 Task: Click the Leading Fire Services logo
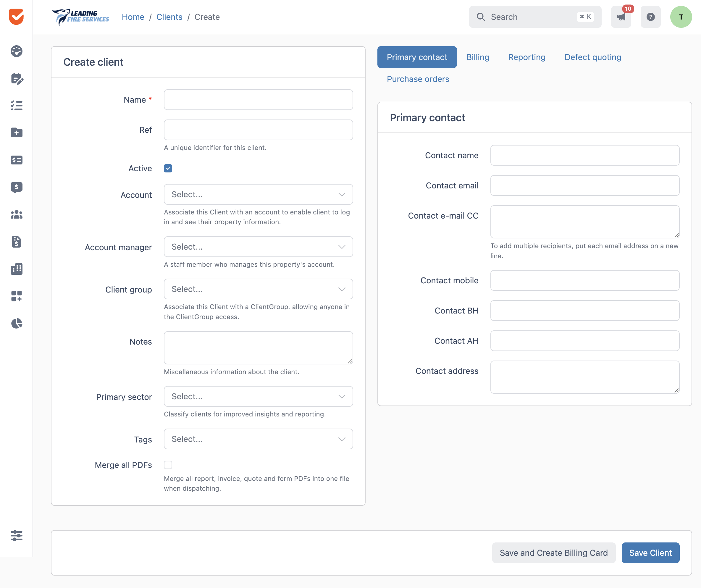(x=80, y=17)
